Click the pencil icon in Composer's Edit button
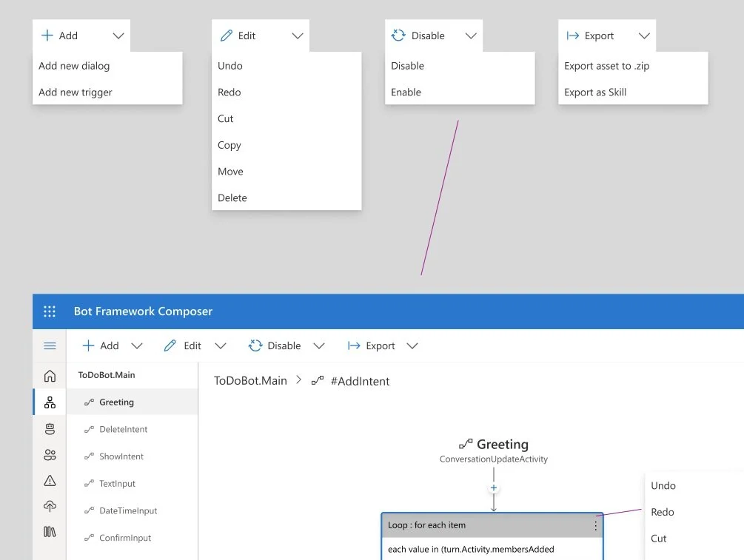 click(x=170, y=345)
